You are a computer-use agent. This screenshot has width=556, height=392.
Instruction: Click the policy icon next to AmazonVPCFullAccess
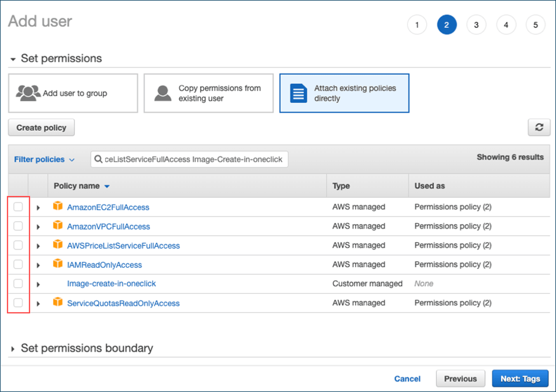click(x=58, y=226)
